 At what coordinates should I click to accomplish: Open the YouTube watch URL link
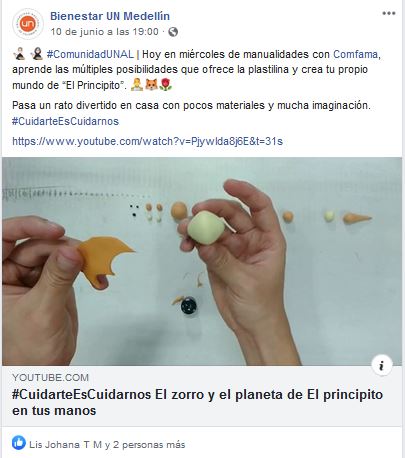point(147,141)
